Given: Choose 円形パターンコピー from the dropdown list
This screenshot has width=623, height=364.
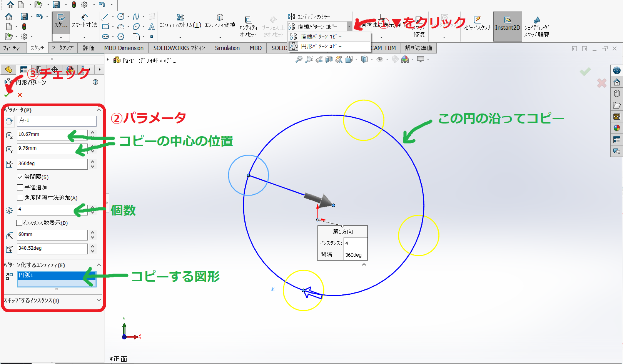Looking at the screenshot, I should [329, 46].
